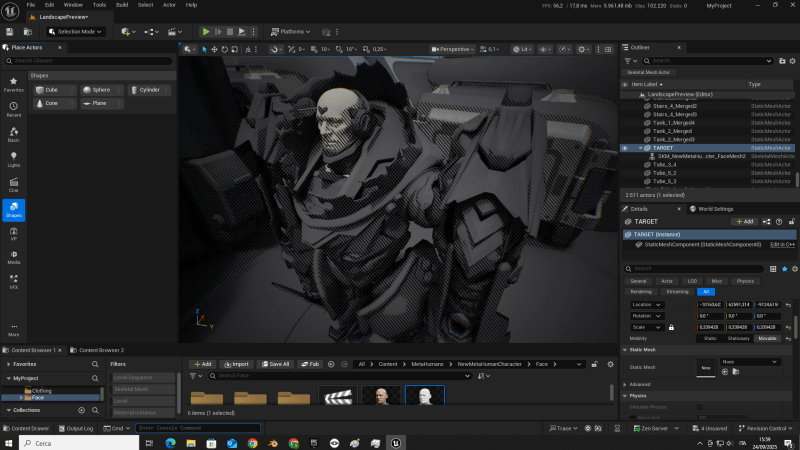Select the Lights category in Place Actors

(13, 158)
